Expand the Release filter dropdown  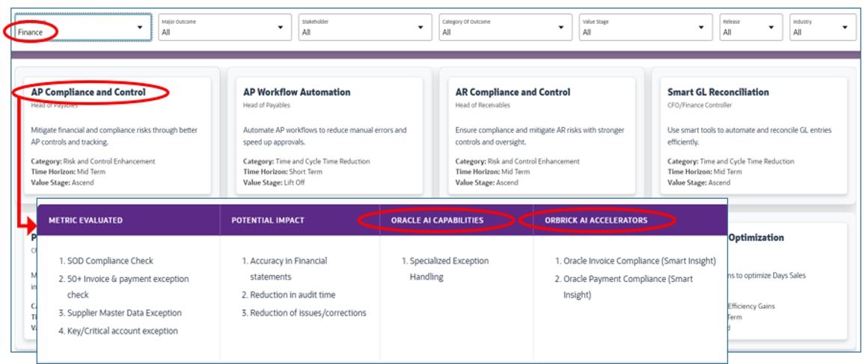tap(751, 27)
